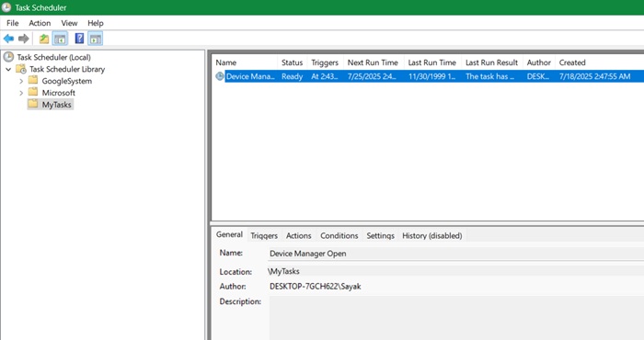
Task: Select the Device Mana... task name cell
Action: tap(250, 76)
